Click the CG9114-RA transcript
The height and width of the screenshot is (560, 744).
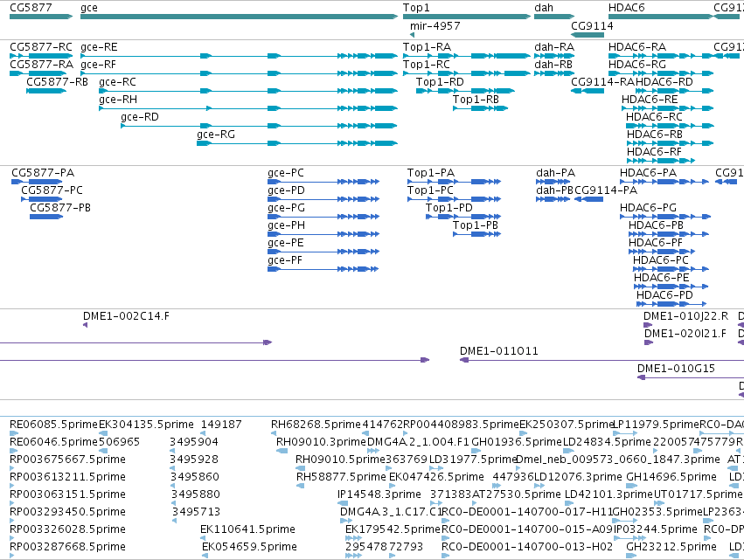pos(588,91)
